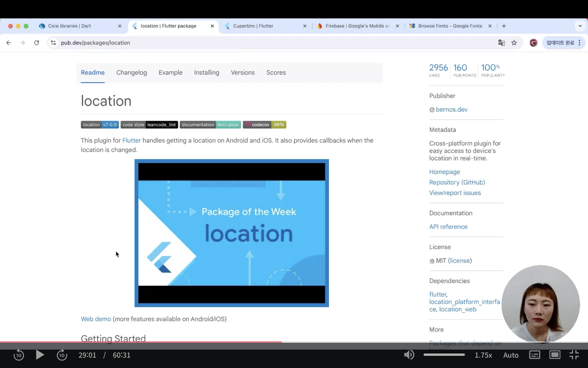
Task: Mute the video volume speaker icon
Action: tap(409, 355)
